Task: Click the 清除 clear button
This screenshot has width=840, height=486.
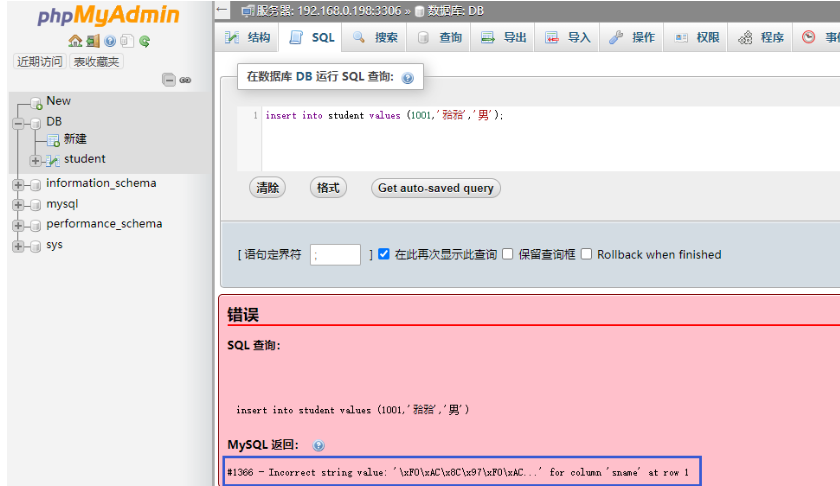Action: point(267,188)
